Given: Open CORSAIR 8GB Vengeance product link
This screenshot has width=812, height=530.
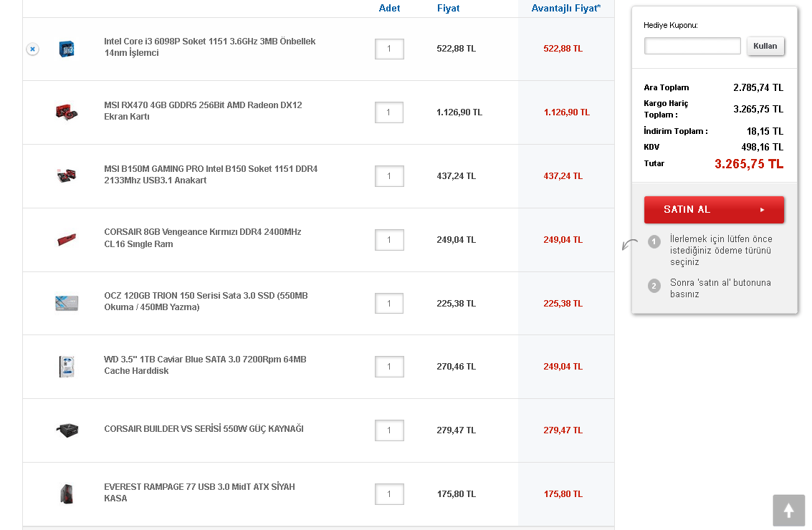Looking at the screenshot, I should (203, 238).
